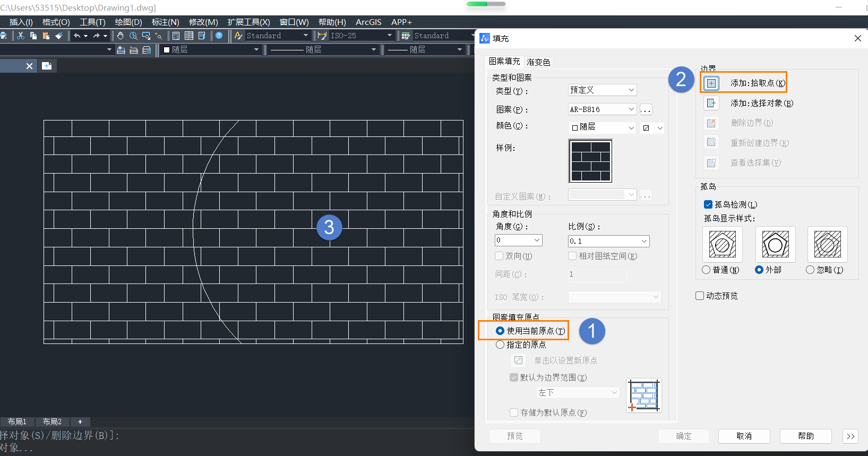Select 指定的原点 radio button

tap(500, 345)
